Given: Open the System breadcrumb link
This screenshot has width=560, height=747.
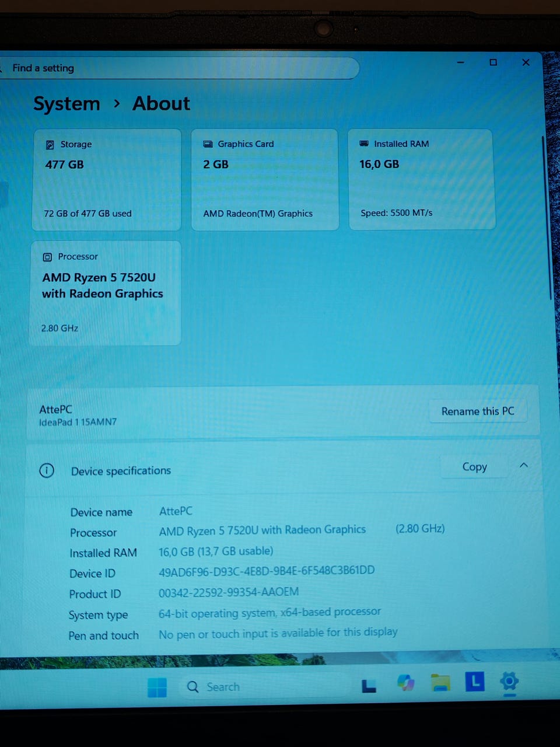Looking at the screenshot, I should point(66,104).
